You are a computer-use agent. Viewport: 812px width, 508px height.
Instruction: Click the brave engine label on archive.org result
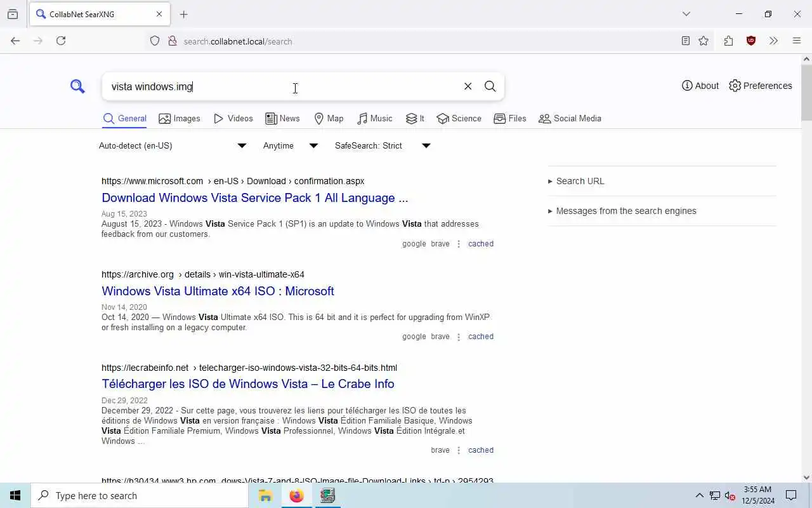[440, 337]
